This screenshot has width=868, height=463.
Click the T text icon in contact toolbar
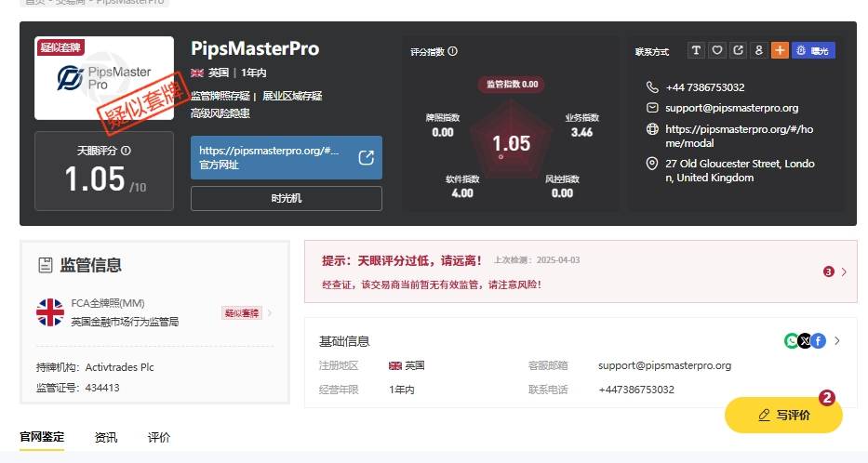click(696, 50)
